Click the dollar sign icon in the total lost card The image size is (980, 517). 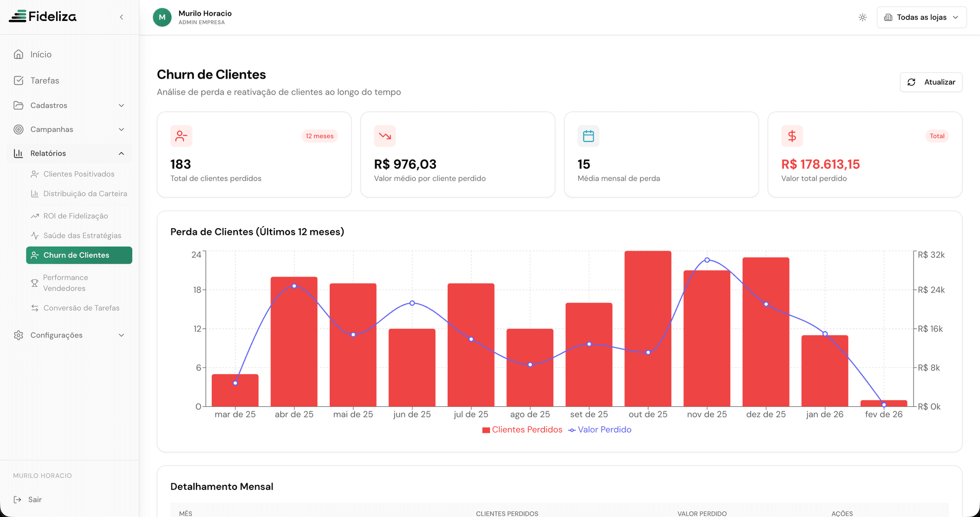tap(792, 136)
